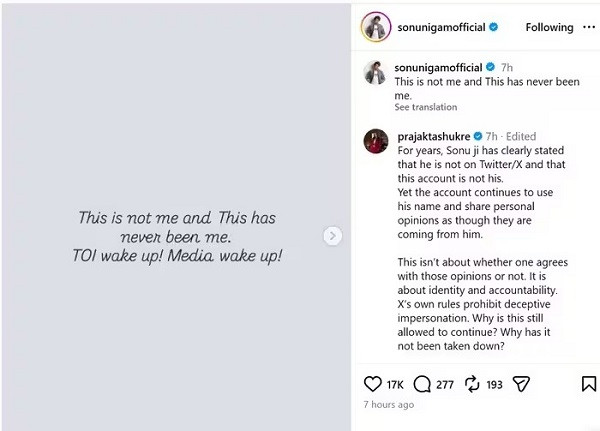
Task: Click verified badge next to prajaktashukre
Action: (478, 136)
